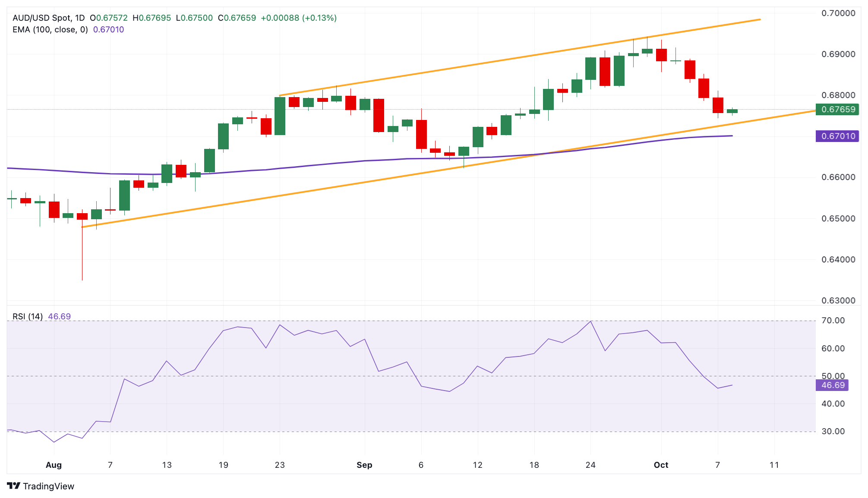The width and height of the screenshot is (868, 498).
Task: Click the 0.70000 price axis label
Action: coord(838,13)
